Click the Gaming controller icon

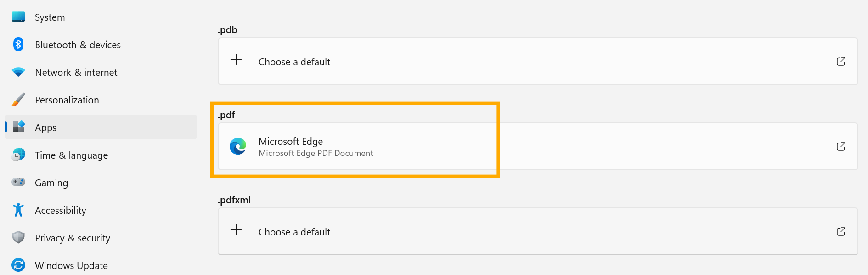[18, 182]
